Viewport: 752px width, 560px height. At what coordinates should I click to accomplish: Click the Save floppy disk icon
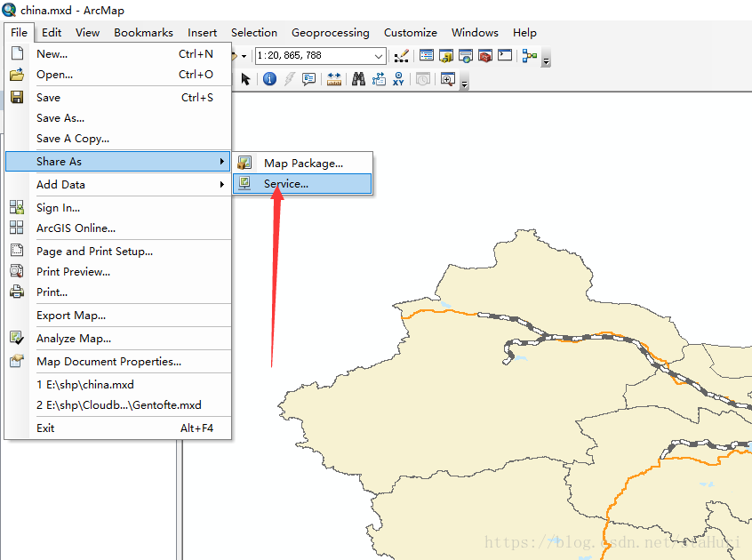(17, 97)
